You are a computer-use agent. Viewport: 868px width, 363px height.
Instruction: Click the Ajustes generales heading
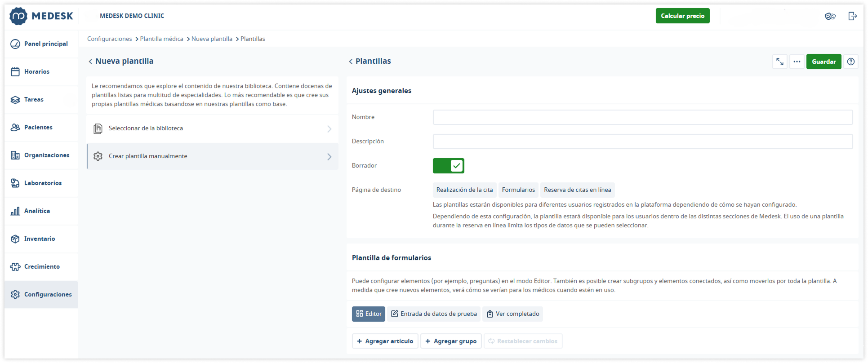point(382,91)
